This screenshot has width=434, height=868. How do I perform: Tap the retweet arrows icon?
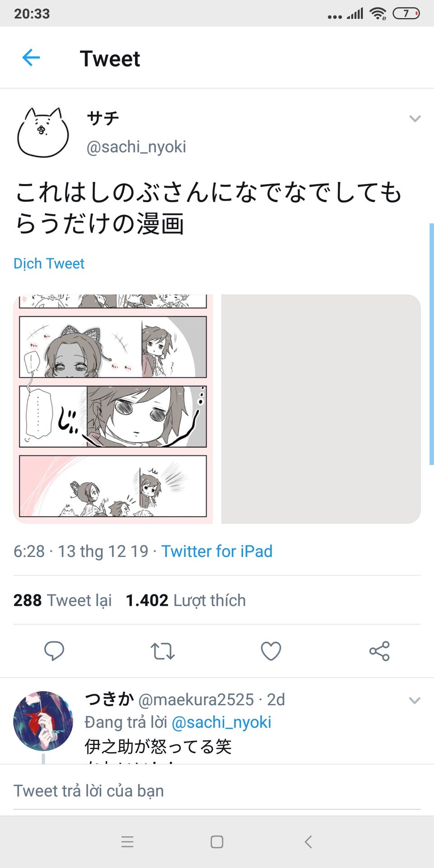point(162,651)
